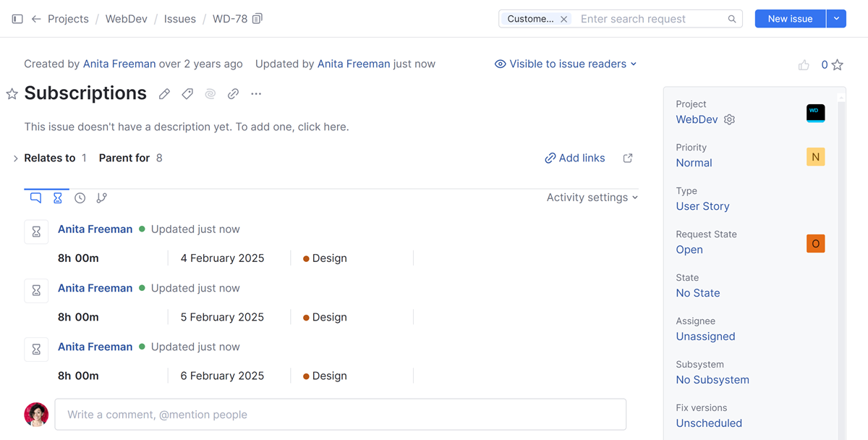Open more actions via the ellipsis icon
Viewport: 868px width, 440px height.
pyautogui.click(x=255, y=93)
